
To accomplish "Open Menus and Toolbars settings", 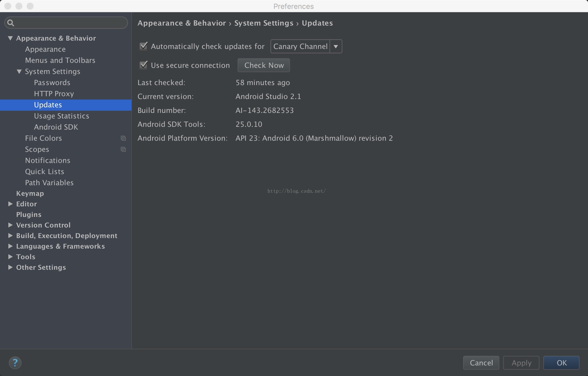I will pos(60,60).
